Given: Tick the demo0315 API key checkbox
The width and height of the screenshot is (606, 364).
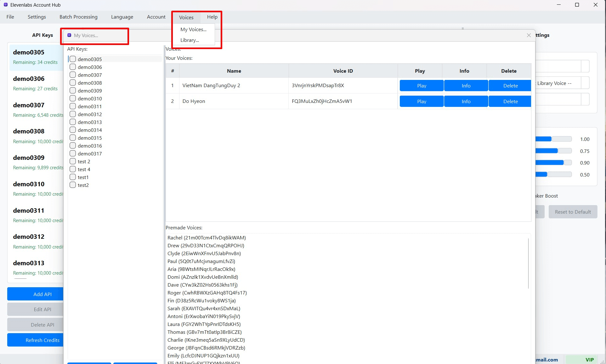Looking at the screenshot, I should tap(73, 138).
